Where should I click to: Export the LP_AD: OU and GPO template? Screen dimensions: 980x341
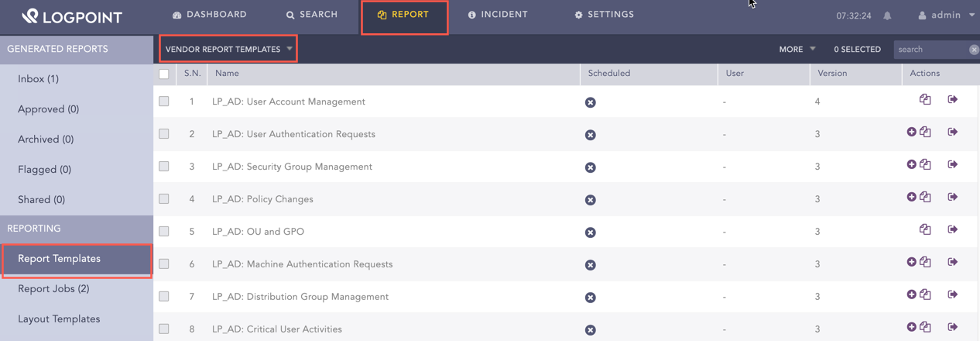point(953,229)
